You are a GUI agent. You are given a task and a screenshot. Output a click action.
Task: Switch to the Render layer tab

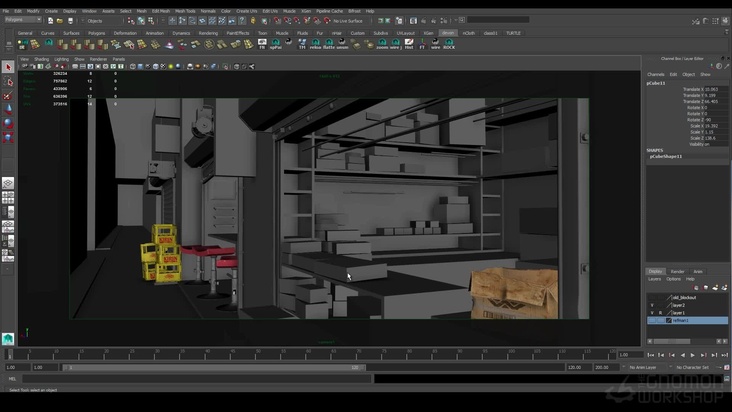(677, 272)
